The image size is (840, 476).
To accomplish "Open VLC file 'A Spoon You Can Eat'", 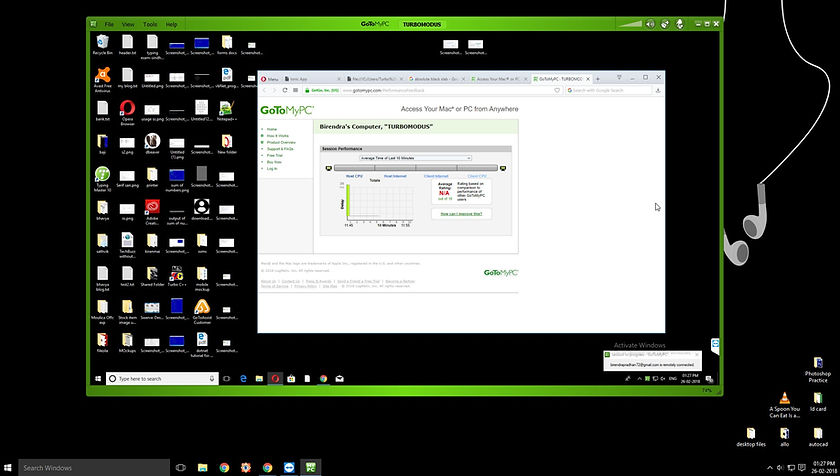I will [x=784, y=405].
